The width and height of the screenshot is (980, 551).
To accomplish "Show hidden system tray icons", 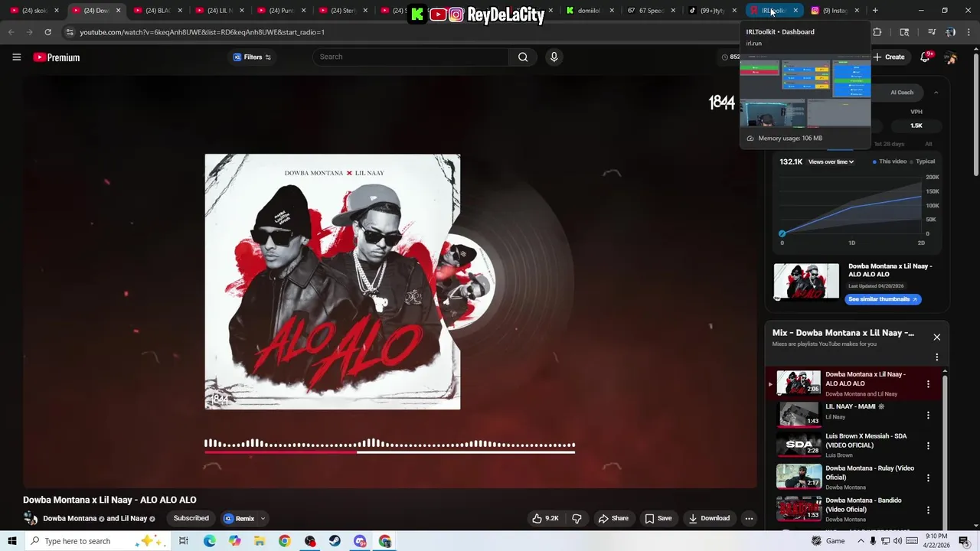I will (861, 541).
